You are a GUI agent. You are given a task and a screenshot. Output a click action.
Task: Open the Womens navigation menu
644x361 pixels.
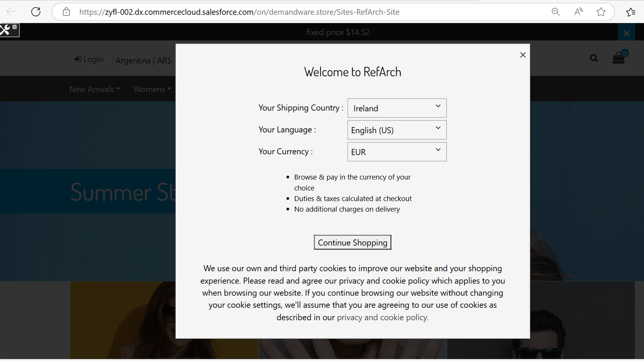[152, 89]
